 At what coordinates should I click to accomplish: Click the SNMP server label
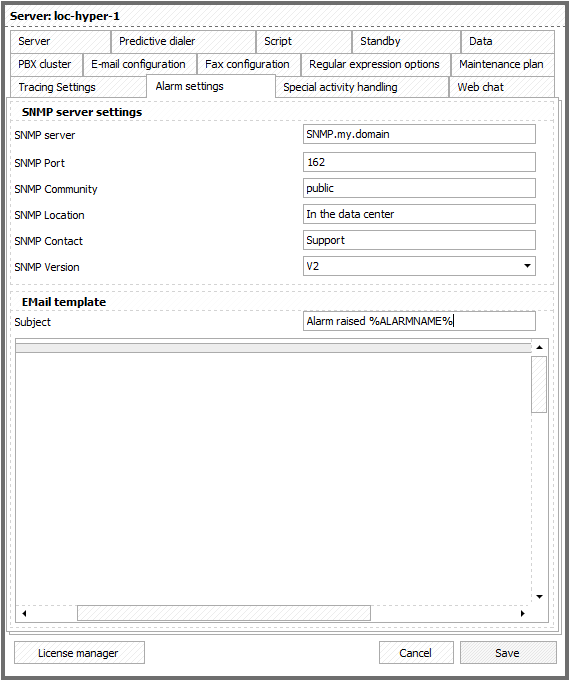click(x=45, y=135)
